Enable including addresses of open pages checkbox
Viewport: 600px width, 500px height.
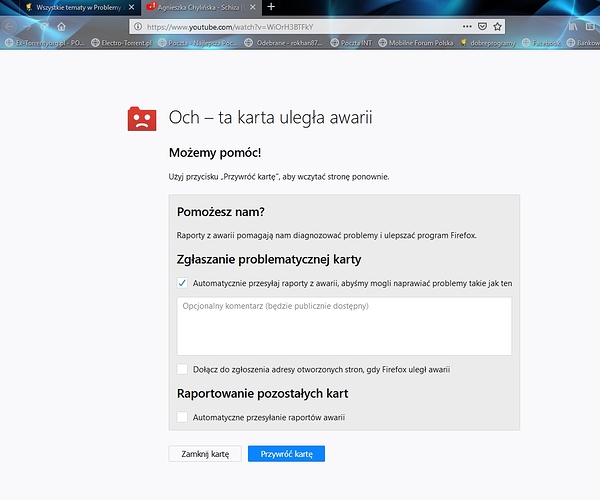pyautogui.click(x=182, y=369)
